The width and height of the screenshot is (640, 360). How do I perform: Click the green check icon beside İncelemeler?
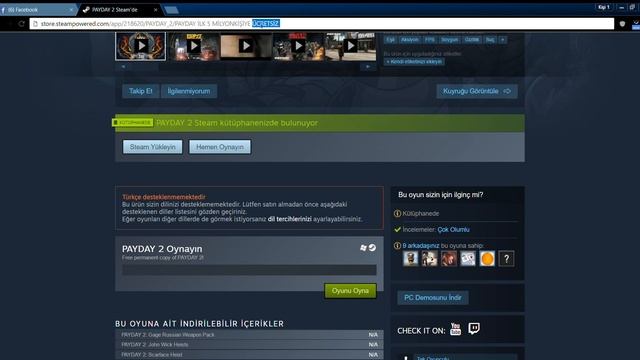pos(398,230)
